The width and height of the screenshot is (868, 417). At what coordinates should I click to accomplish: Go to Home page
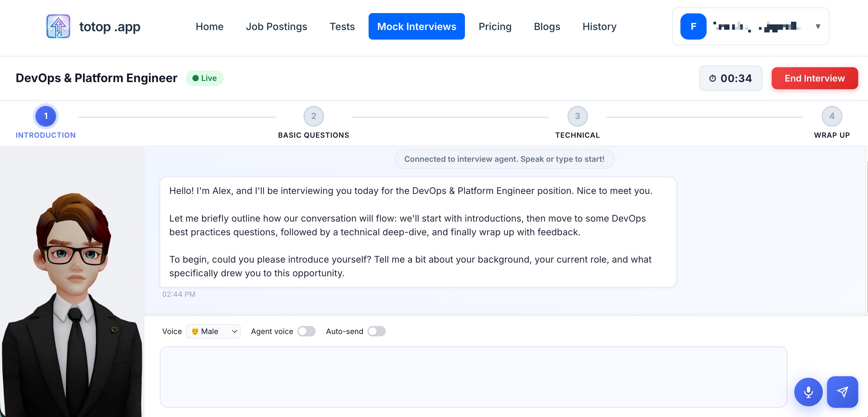pyautogui.click(x=209, y=26)
